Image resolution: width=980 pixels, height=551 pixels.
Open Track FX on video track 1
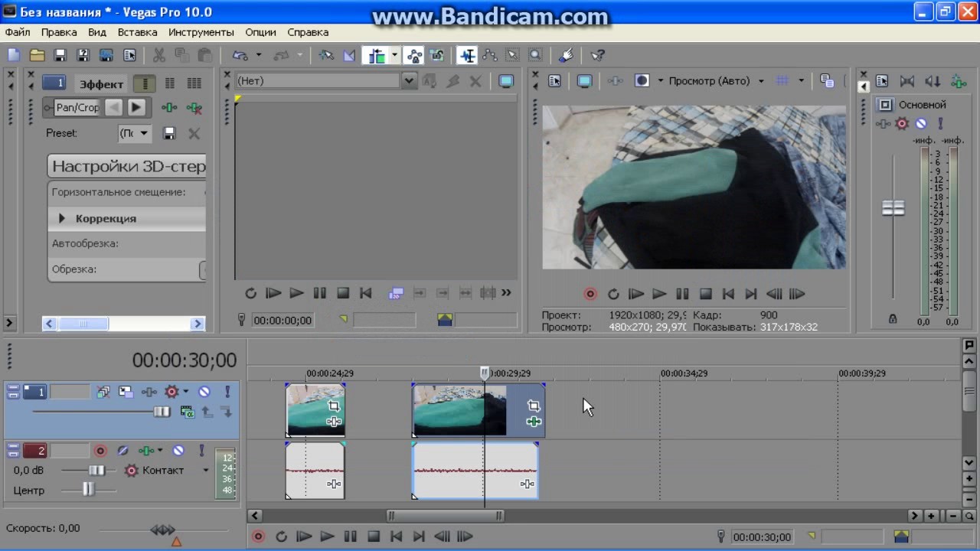[149, 392]
